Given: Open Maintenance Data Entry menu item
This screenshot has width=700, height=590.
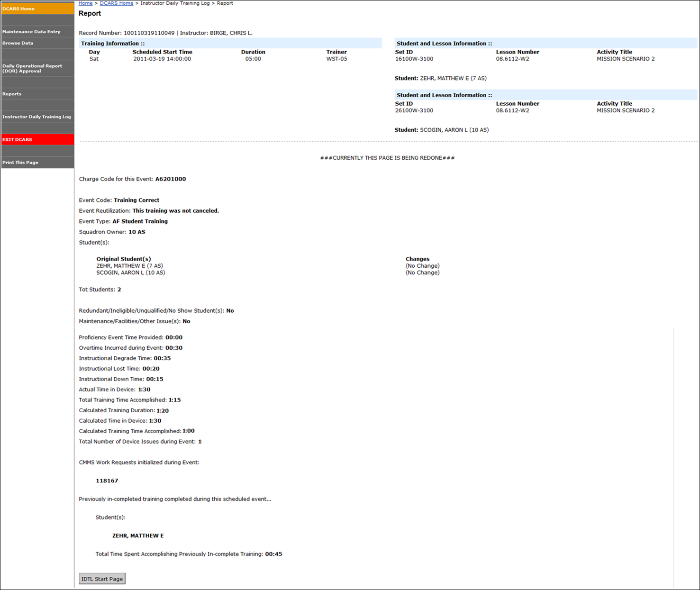Looking at the screenshot, I should click(37, 32).
